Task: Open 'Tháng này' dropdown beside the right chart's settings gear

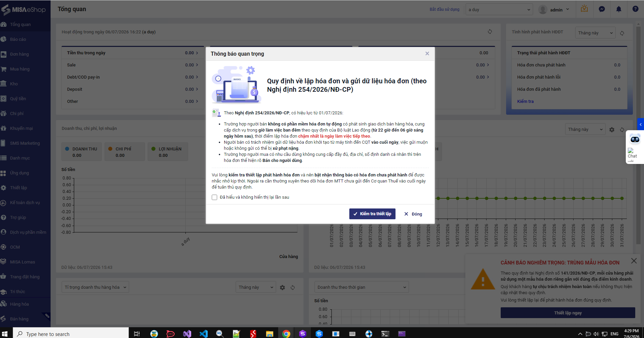Action: pos(585,130)
